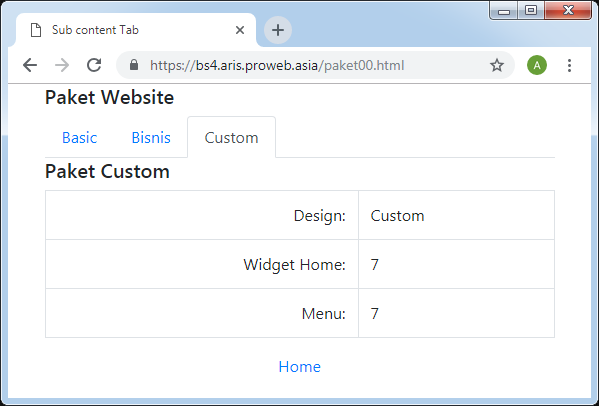Bookmark this page with the star icon
This screenshot has width=599, height=406.
pyautogui.click(x=497, y=65)
